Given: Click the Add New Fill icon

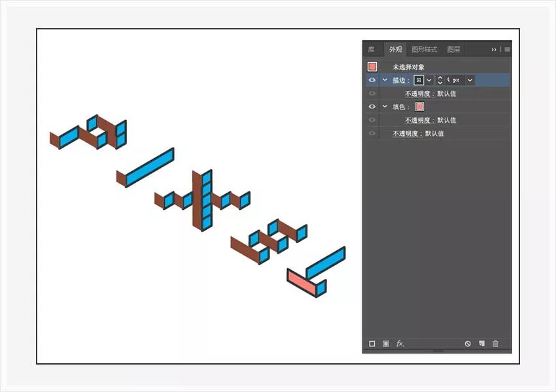Looking at the screenshot, I should [x=385, y=343].
